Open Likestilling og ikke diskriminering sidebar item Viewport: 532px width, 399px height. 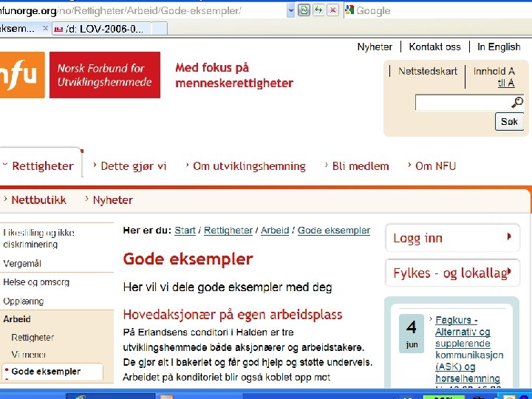[x=38, y=238]
